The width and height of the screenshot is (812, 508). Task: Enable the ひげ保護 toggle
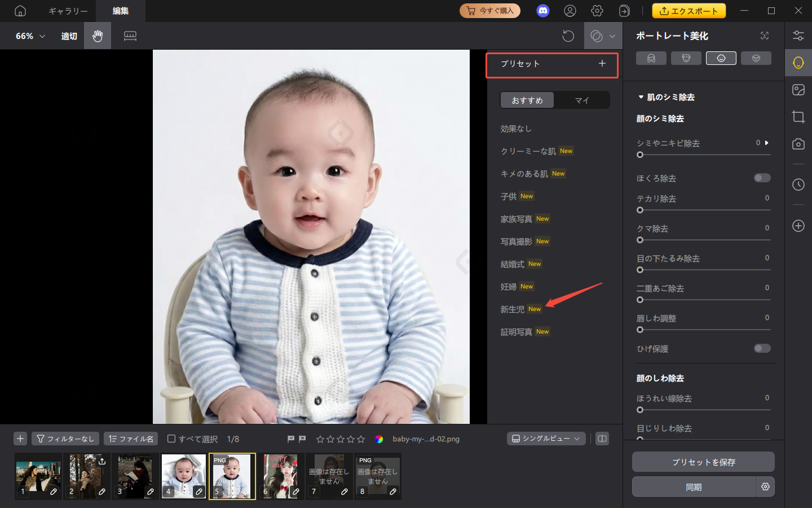[x=762, y=348]
